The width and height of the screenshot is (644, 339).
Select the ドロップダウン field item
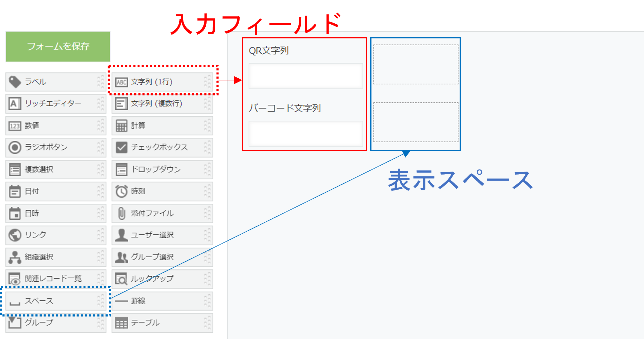pyautogui.click(x=162, y=169)
